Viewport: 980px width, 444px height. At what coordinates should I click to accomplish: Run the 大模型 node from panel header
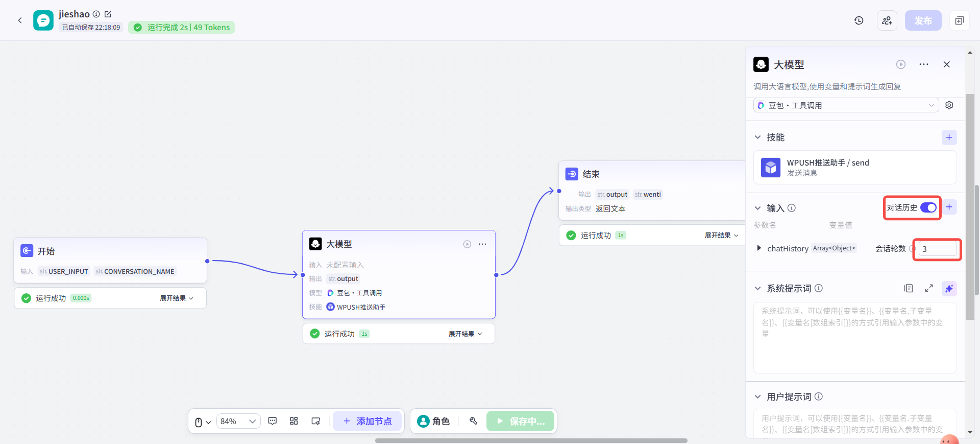click(901, 64)
